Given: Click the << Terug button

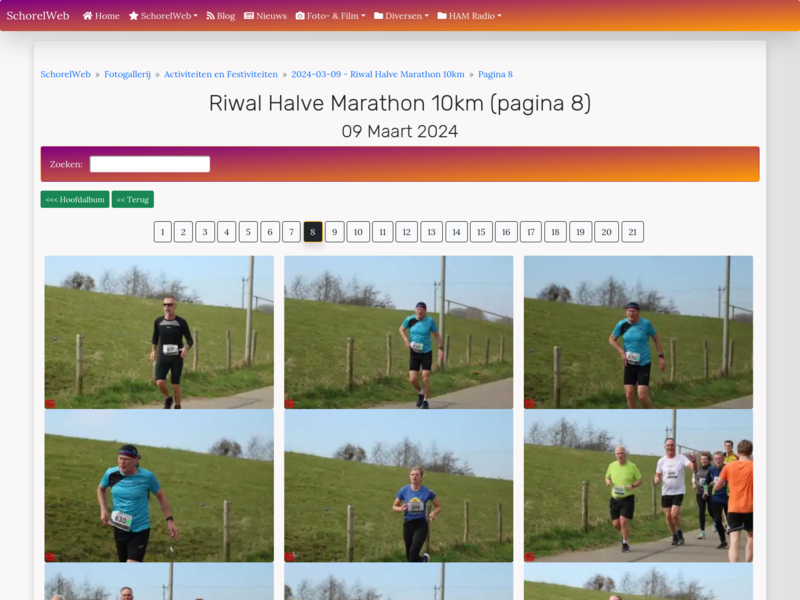Looking at the screenshot, I should (x=133, y=199).
